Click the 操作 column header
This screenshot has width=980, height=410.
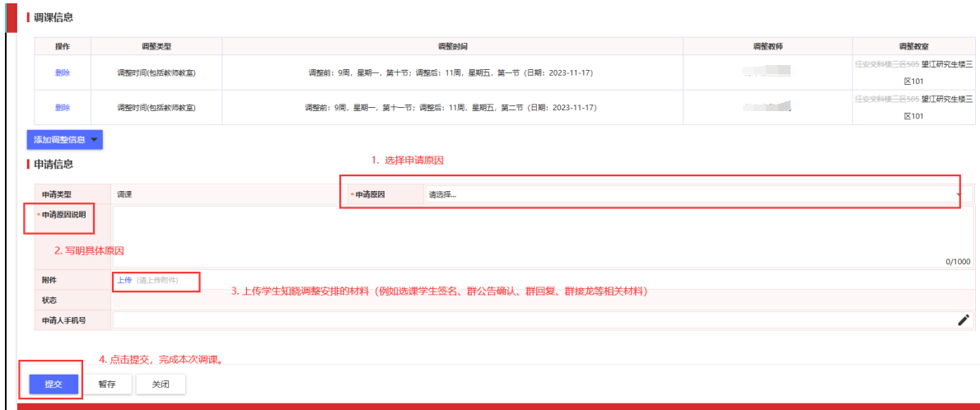(63, 46)
